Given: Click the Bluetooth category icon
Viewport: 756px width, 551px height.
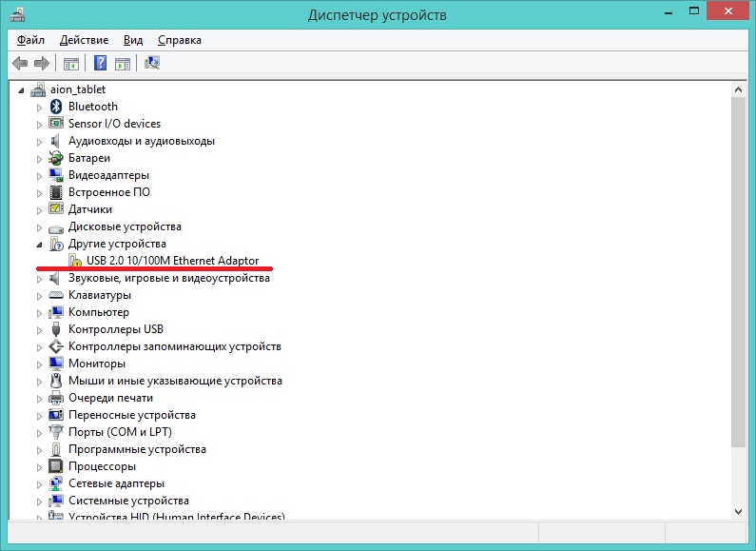Looking at the screenshot, I should click(56, 107).
